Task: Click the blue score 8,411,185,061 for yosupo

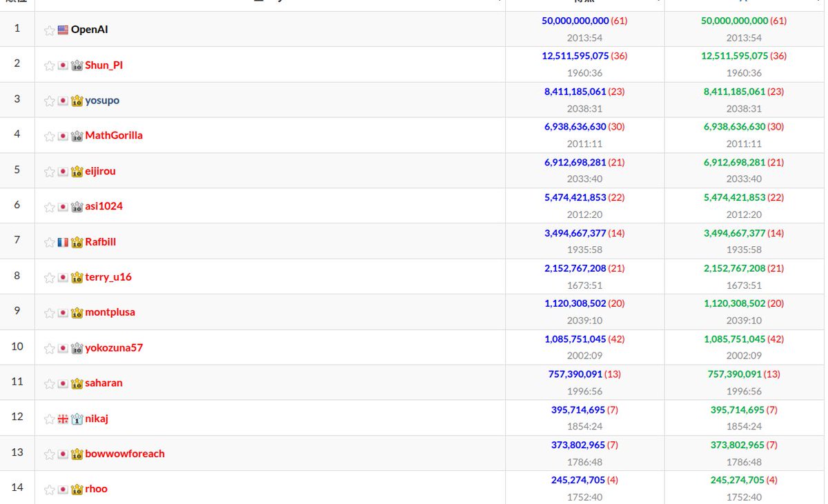Action: pos(575,91)
